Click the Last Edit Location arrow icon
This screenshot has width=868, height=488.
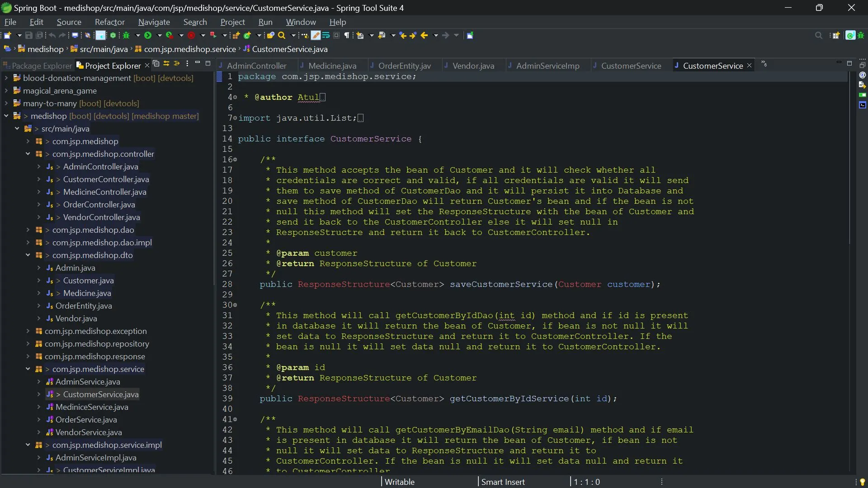pos(403,35)
